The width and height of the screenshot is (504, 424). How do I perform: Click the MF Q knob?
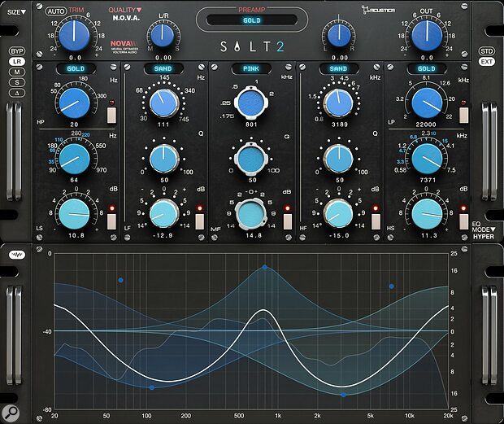point(251,159)
